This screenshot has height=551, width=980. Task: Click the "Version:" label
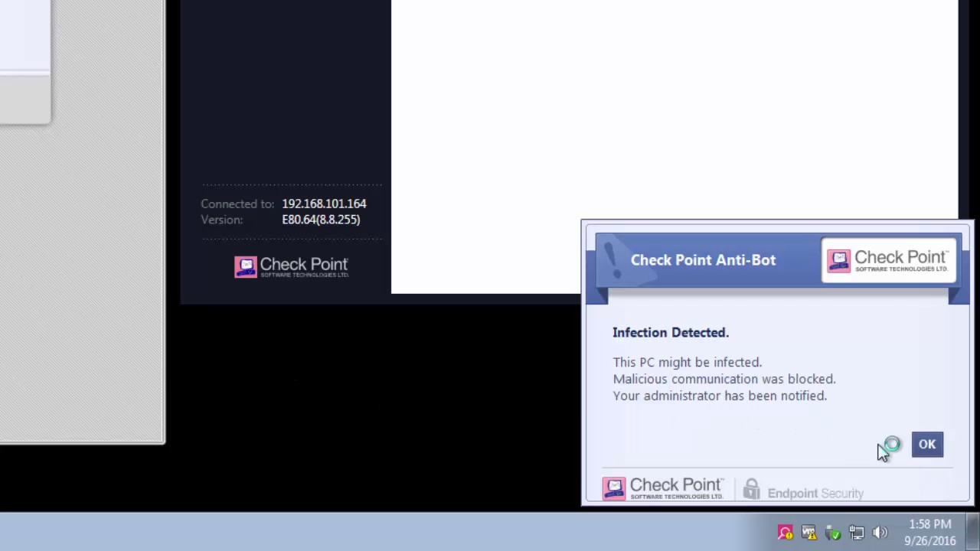[x=222, y=220]
